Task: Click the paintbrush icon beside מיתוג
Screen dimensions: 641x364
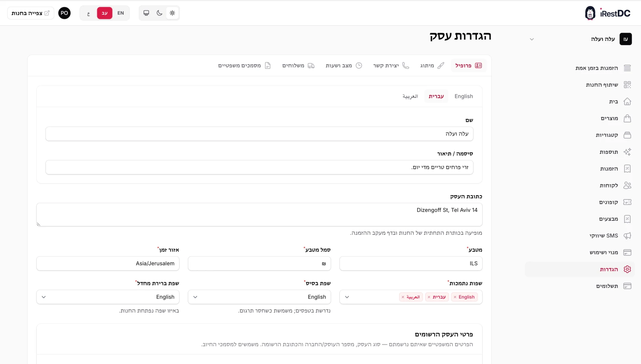Action: 441,65
